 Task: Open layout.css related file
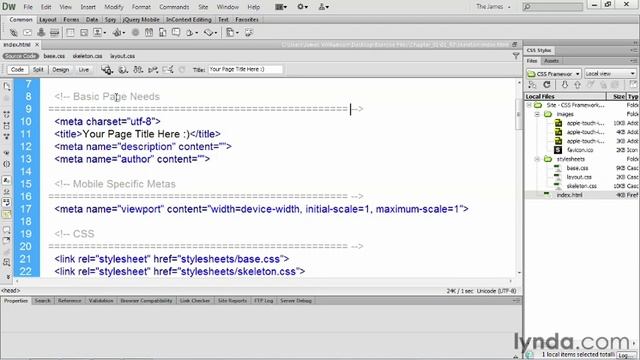pos(122,56)
